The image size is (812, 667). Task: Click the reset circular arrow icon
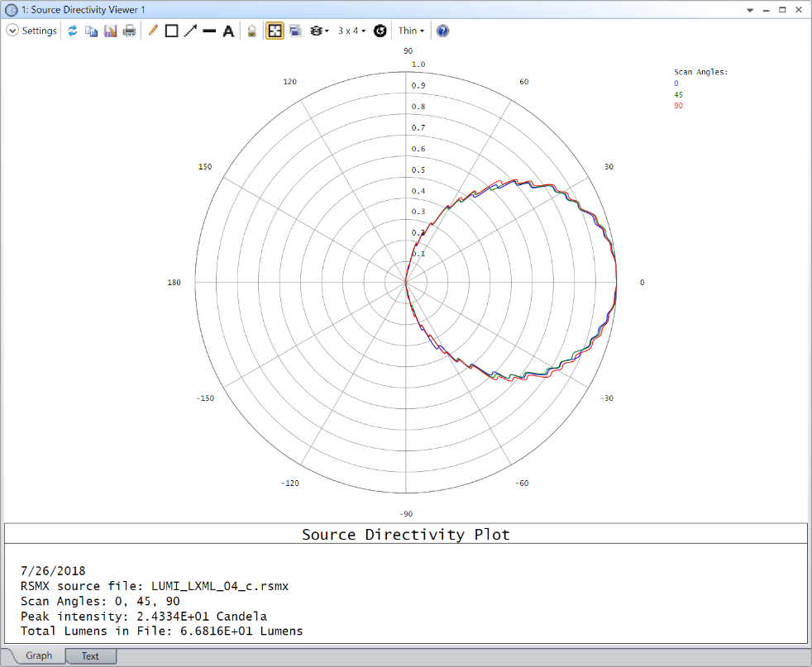pos(380,31)
